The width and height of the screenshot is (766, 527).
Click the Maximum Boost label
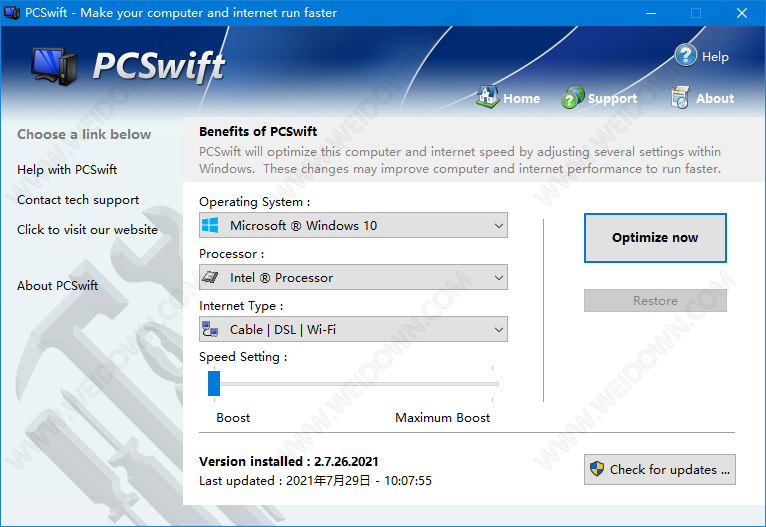(x=443, y=418)
